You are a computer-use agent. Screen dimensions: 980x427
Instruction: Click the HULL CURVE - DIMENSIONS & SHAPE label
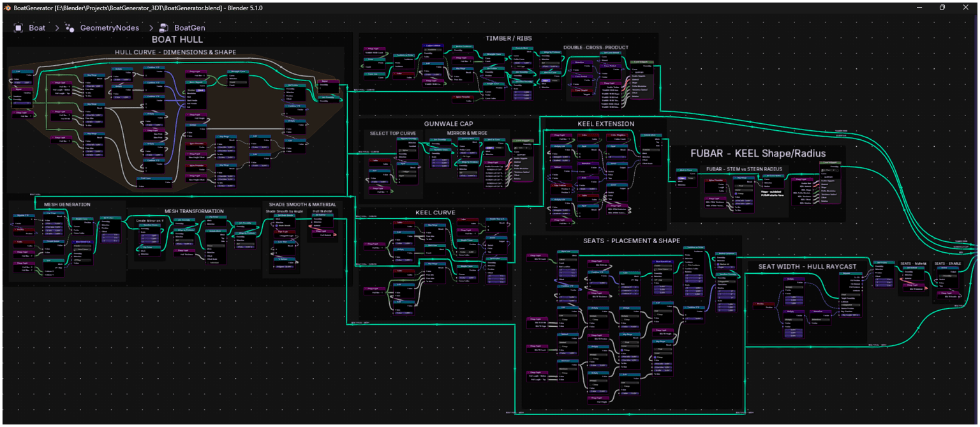[175, 52]
